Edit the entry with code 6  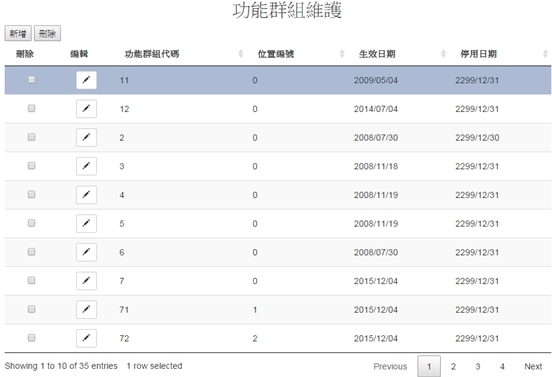point(86,252)
